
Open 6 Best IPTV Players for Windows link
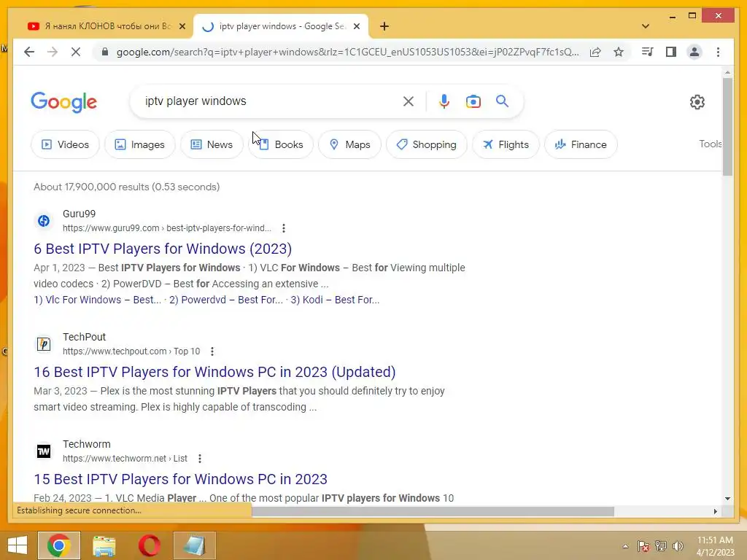(163, 249)
